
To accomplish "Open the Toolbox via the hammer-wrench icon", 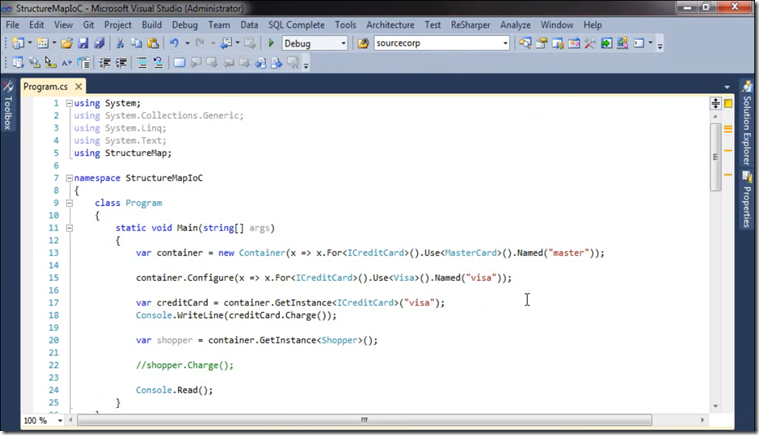I will [x=590, y=43].
